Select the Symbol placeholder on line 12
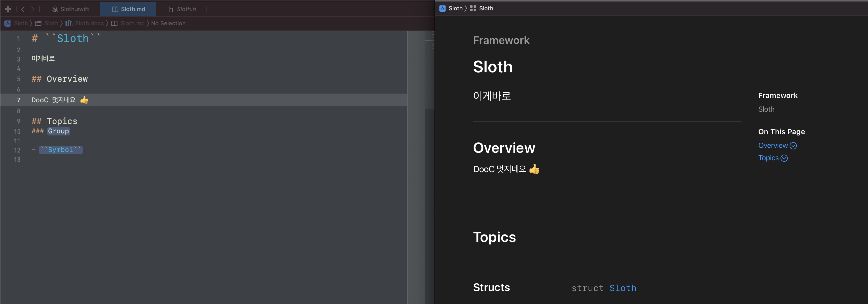Viewport: 868px width, 304px height. pos(61,150)
